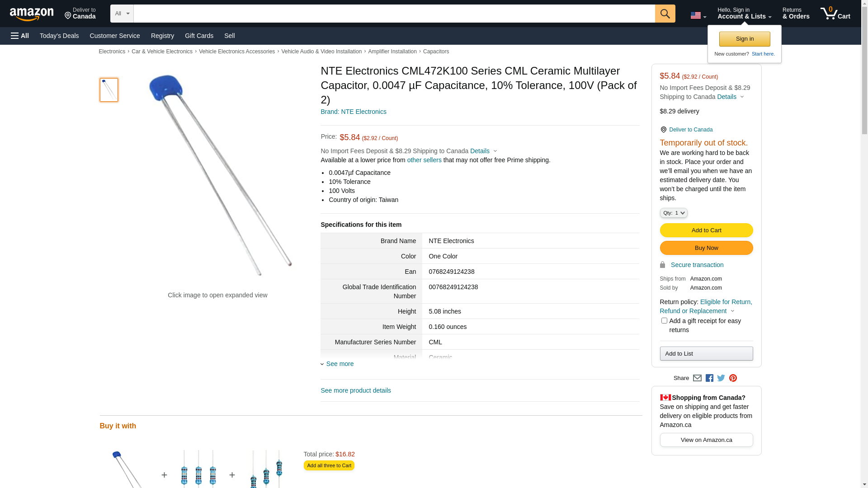Share product via email icon

697,378
